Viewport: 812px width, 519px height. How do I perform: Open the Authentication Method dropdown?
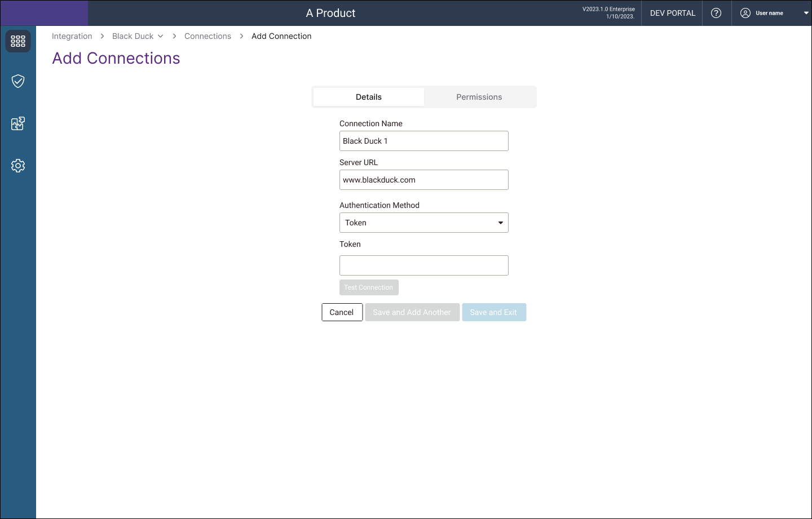[423, 223]
